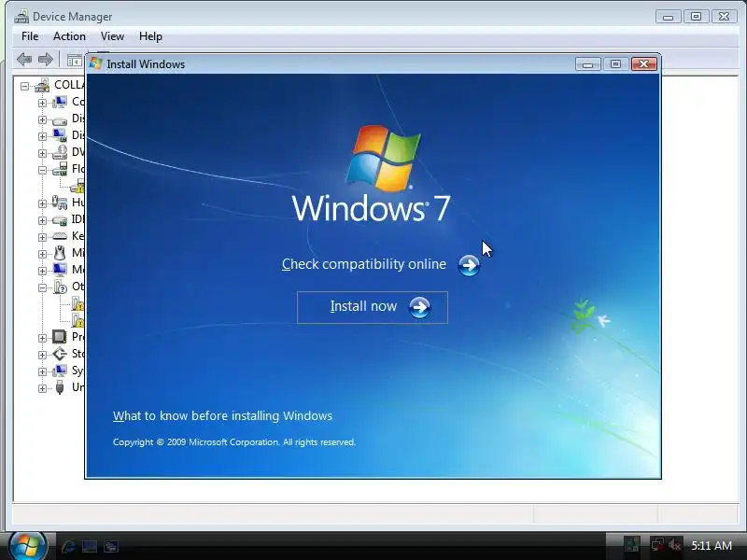Expand the DVD/CD-ROM drives node
This screenshot has width=747, height=560.
click(42, 153)
